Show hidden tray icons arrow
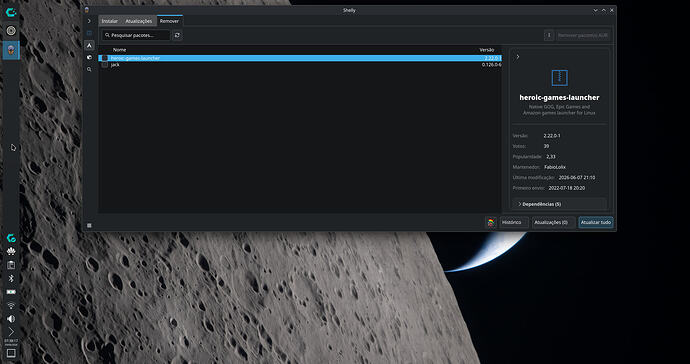690x364 pixels. [x=11, y=332]
